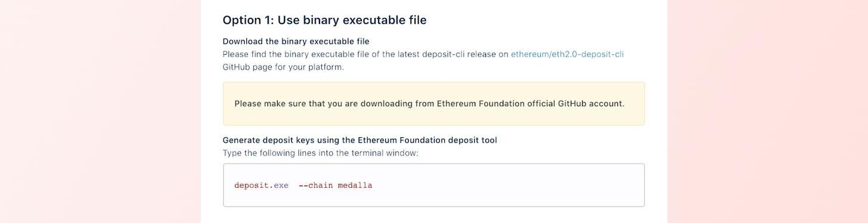Click the yellow official GitHub warning box
This screenshot has width=868, height=223.
tap(433, 104)
